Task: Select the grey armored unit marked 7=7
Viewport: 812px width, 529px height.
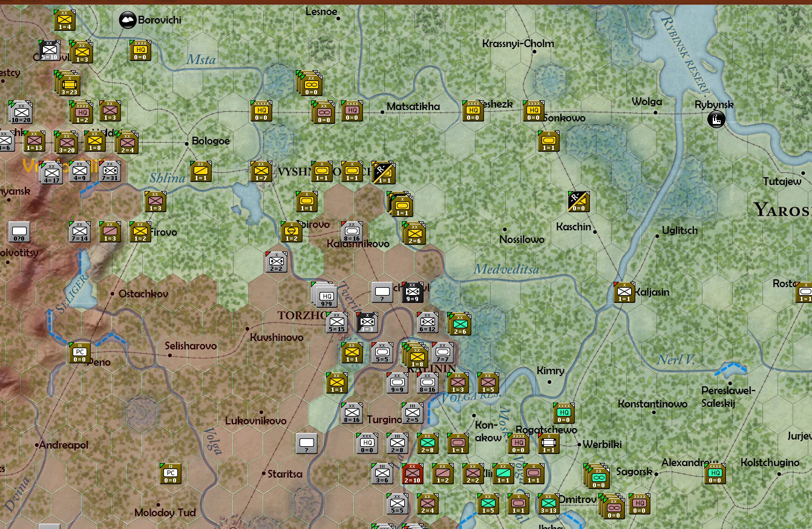Action: pos(442,353)
